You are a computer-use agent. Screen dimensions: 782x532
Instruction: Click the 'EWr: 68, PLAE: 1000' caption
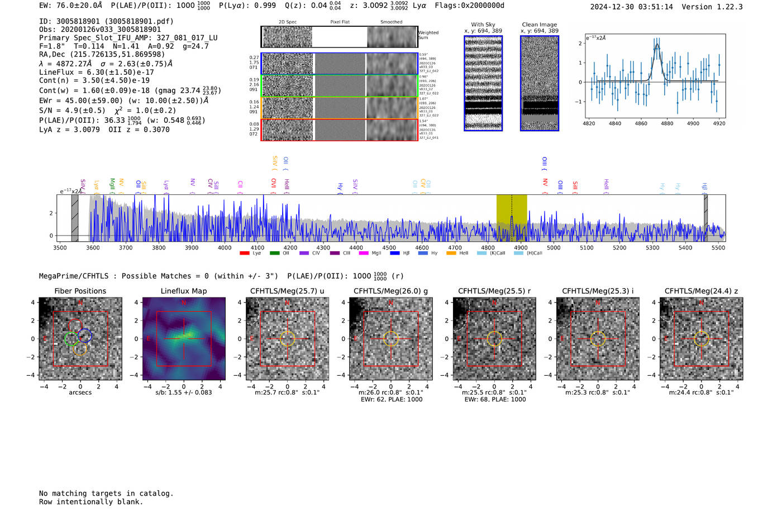point(495,400)
